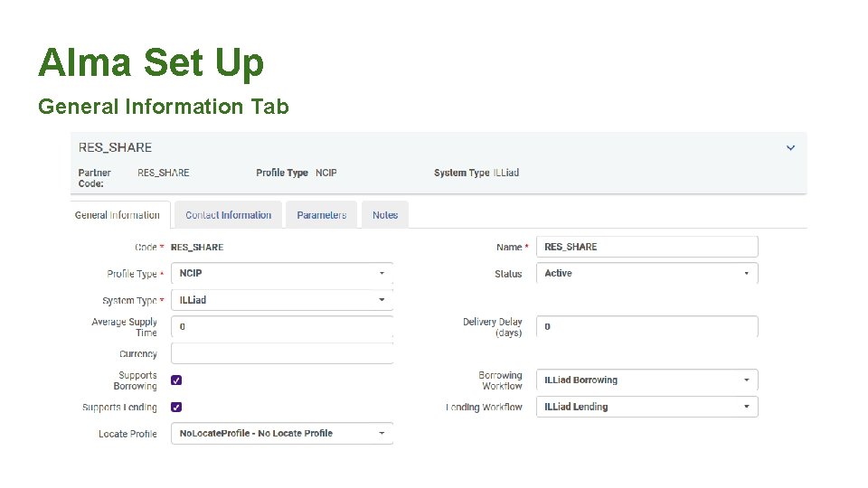Viewport: 868px width, 488px height.
Task: Click the Name field containing RES_SHARE
Action: [x=646, y=247]
